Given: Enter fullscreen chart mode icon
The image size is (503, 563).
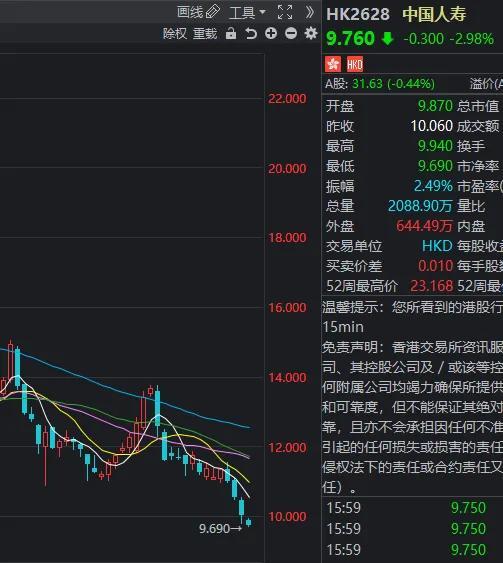Looking at the screenshot, I should pos(285,12).
